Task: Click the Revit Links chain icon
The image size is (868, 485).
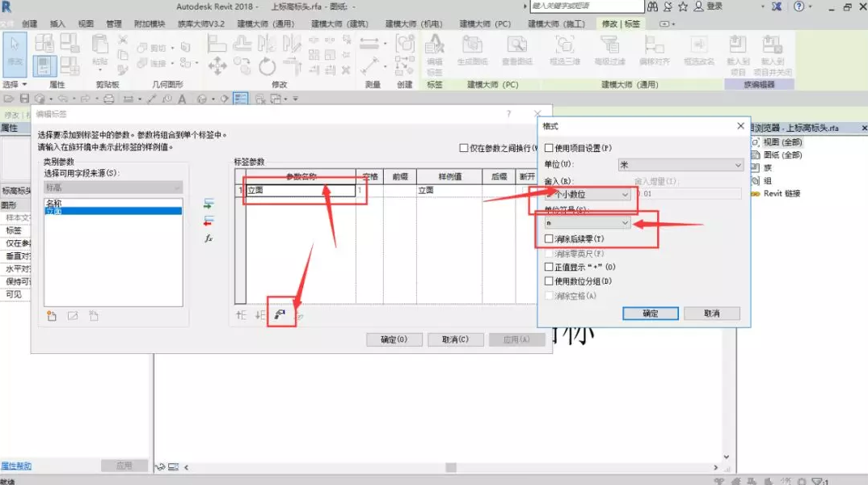Action: pyautogui.click(x=757, y=193)
